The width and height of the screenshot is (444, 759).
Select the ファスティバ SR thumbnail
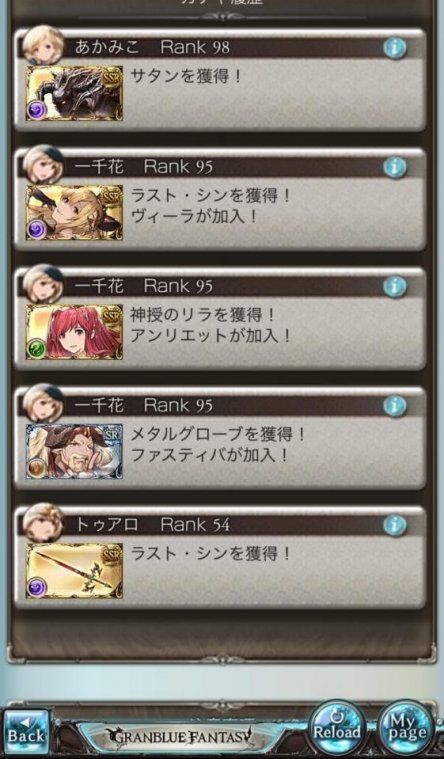(x=74, y=451)
